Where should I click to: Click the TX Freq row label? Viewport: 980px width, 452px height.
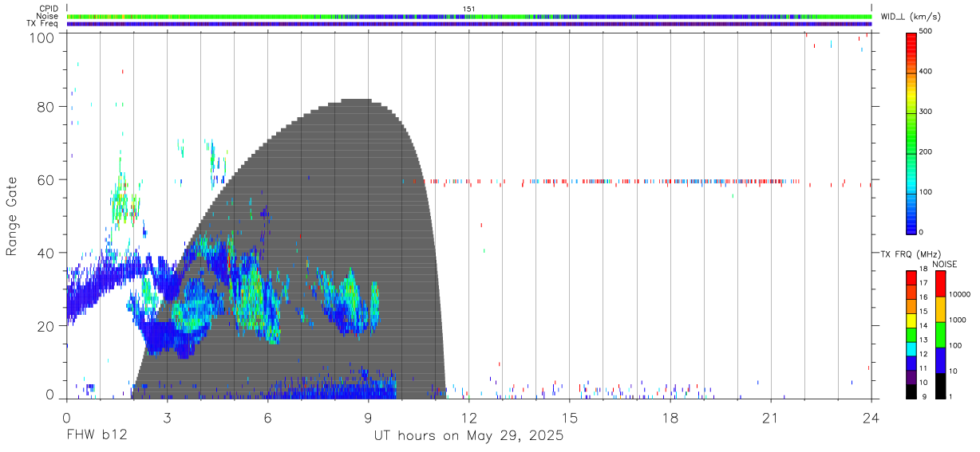[43, 24]
